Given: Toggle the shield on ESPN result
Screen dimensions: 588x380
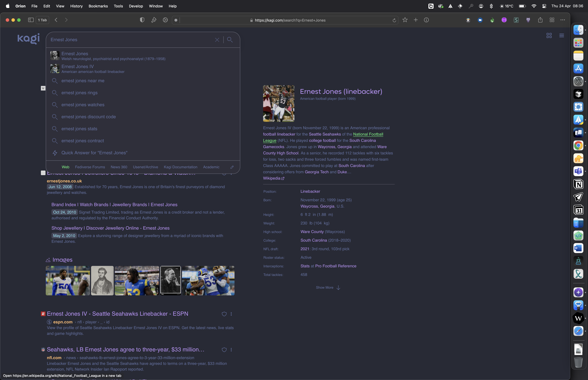Looking at the screenshot, I should point(224,314).
